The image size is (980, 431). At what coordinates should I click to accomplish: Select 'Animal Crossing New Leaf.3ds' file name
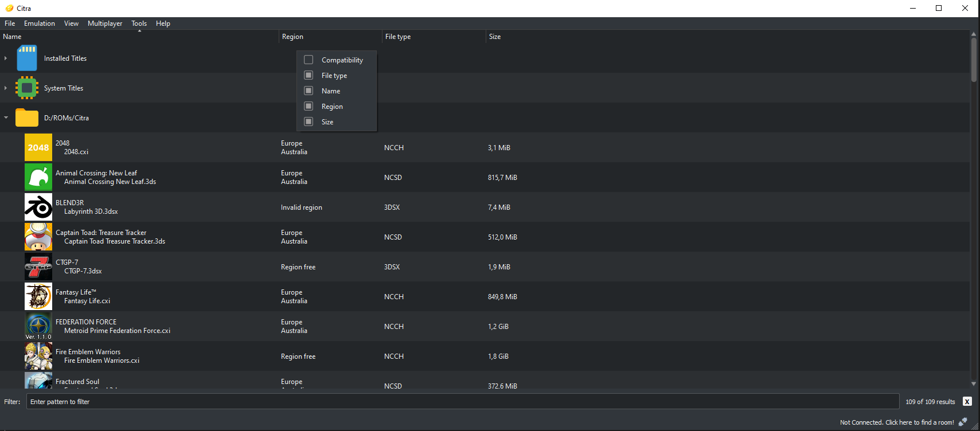(x=110, y=182)
